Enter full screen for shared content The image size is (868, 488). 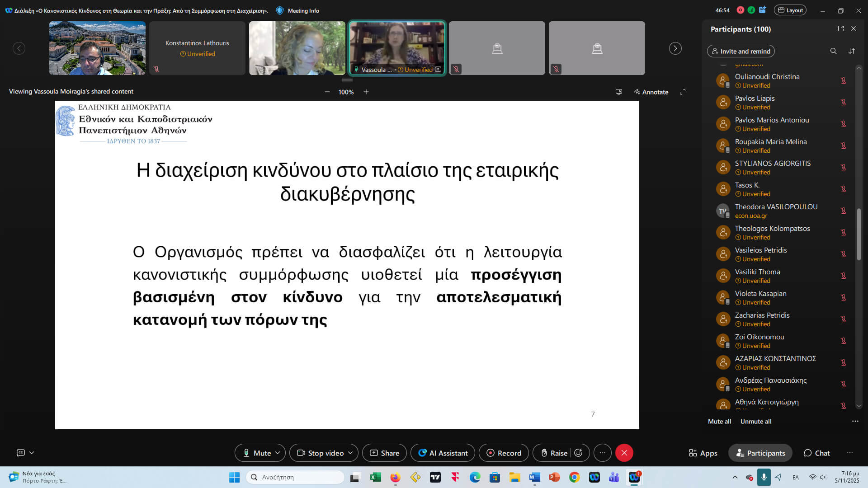[683, 92]
